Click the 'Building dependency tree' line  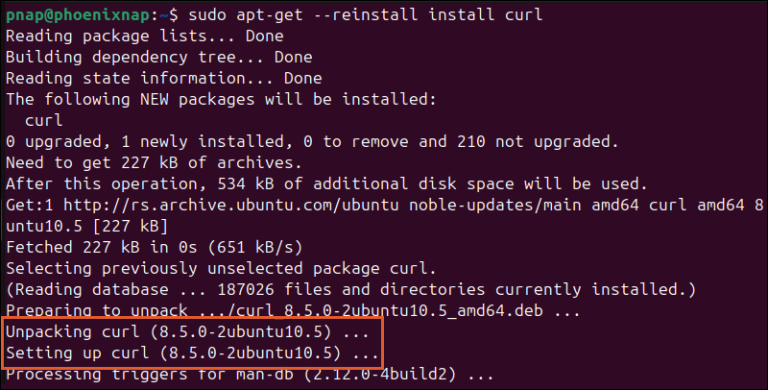tap(159, 57)
